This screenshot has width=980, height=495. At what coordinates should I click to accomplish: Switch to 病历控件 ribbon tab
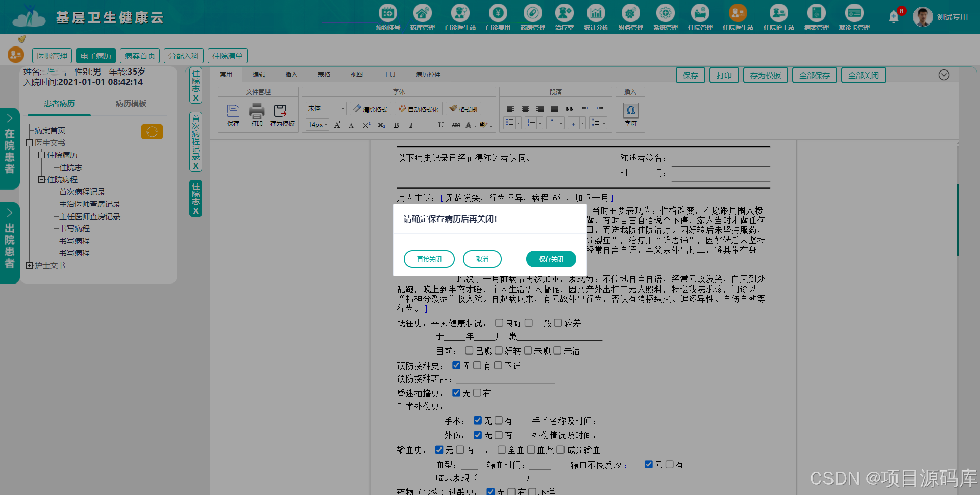(x=428, y=75)
